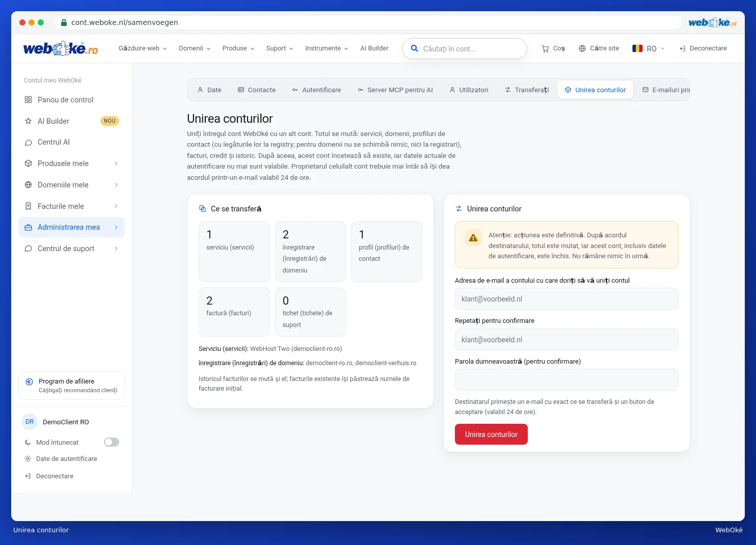Expand the Centrul de suport chevron
756x545 pixels.
click(116, 249)
